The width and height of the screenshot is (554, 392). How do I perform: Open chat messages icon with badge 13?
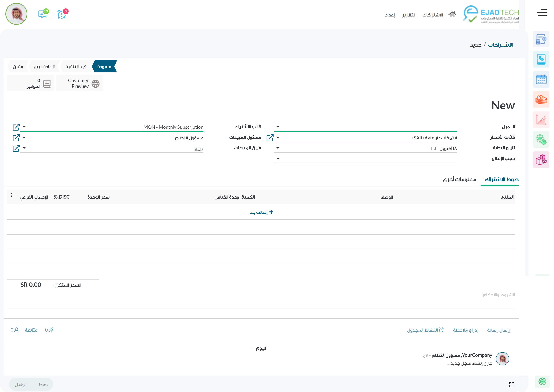point(43,14)
